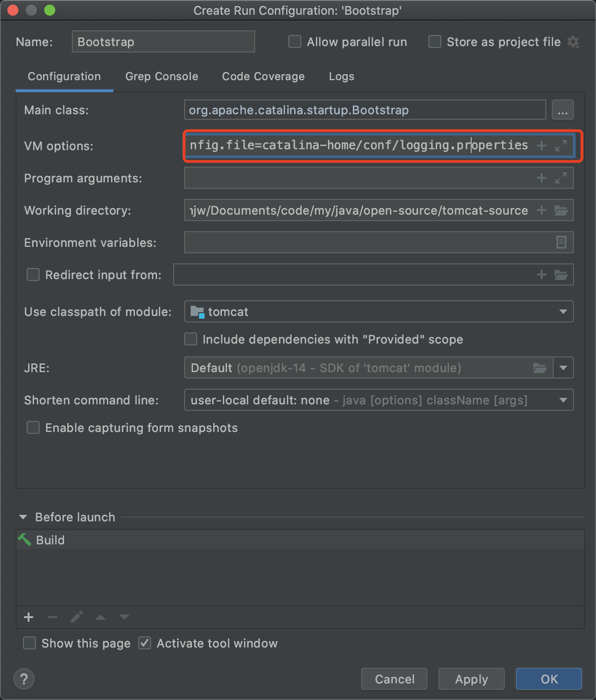This screenshot has height=700, width=596.
Task: Expand the VM options field editor
Action: coord(561,146)
